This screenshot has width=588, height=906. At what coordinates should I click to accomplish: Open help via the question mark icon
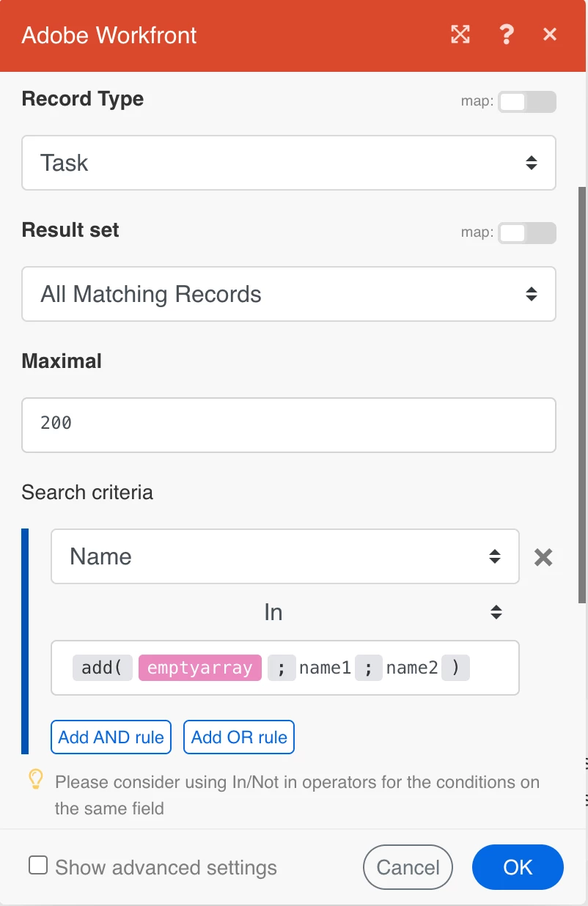coord(506,34)
